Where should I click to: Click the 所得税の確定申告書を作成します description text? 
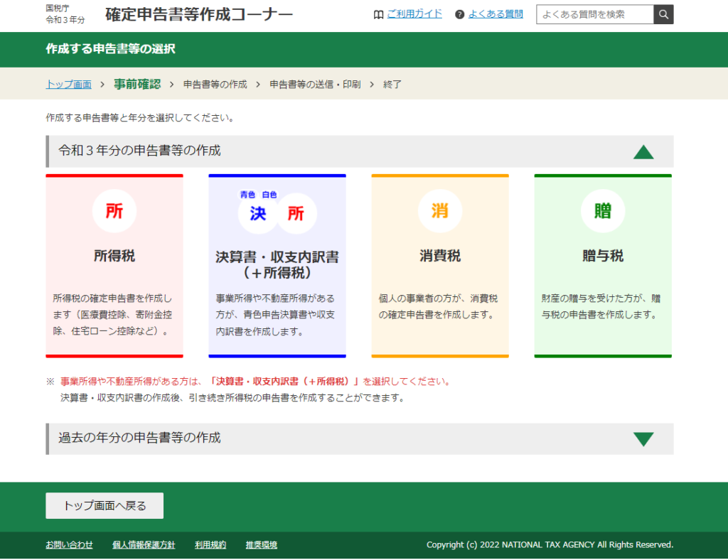(112, 315)
